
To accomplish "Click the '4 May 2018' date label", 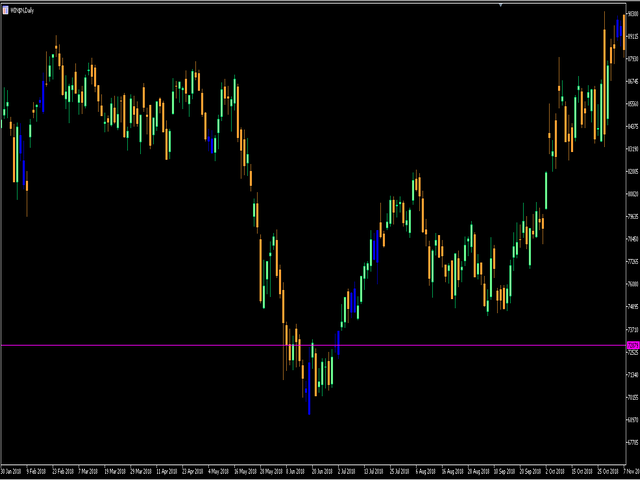I will [x=218, y=471].
